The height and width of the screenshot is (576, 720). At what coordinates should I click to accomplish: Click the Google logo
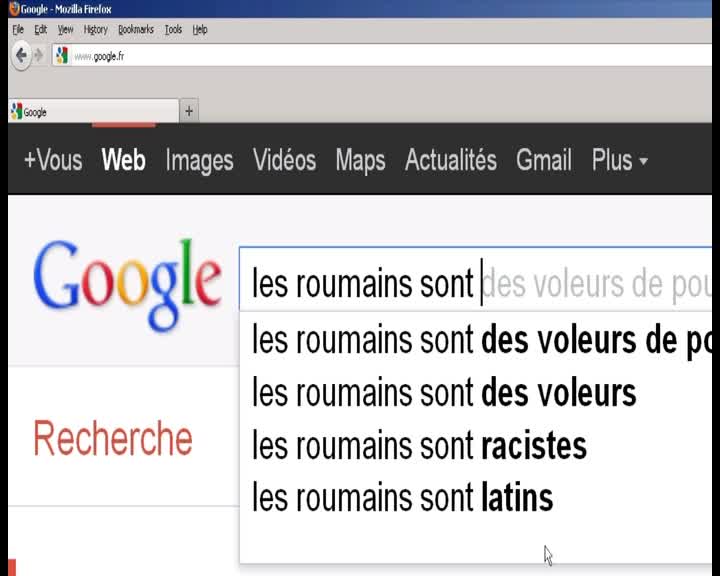click(128, 284)
